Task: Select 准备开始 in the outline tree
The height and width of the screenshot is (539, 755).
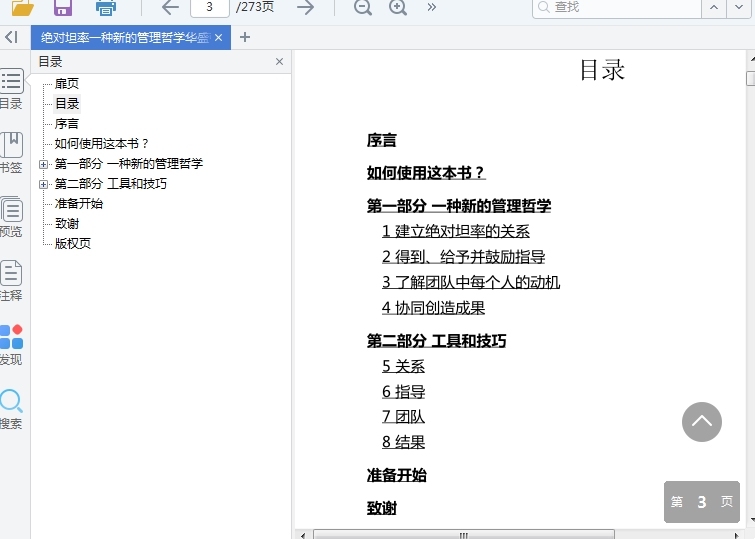Action: tap(78, 204)
